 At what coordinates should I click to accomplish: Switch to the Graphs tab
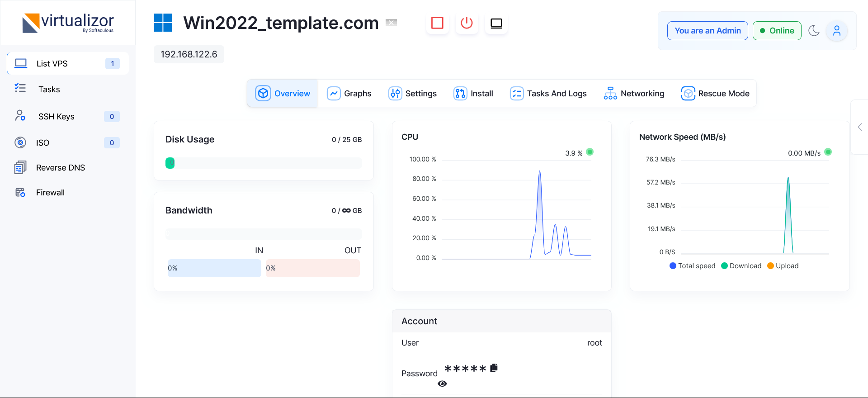point(349,94)
